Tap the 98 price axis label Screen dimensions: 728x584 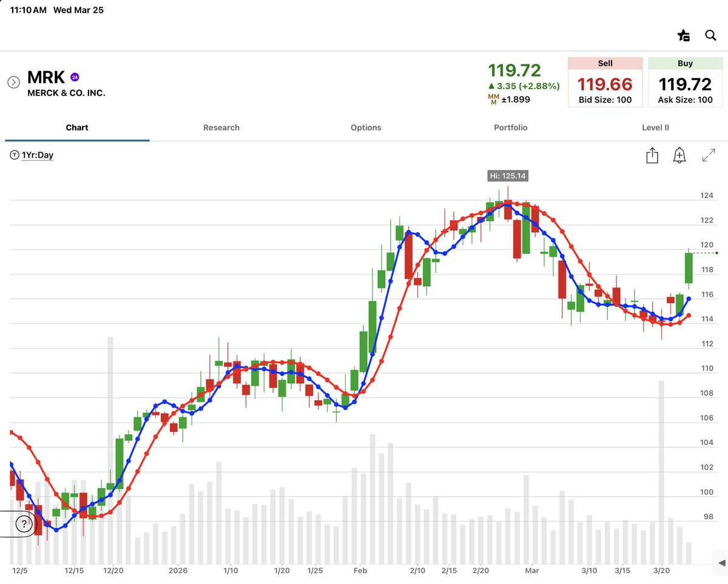(710, 517)
